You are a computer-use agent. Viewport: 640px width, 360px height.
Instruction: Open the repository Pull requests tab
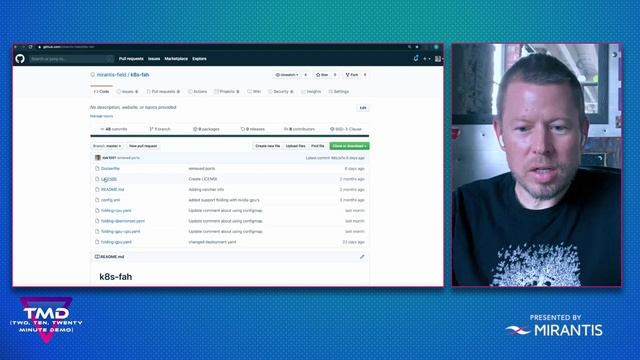pos(163,91)
